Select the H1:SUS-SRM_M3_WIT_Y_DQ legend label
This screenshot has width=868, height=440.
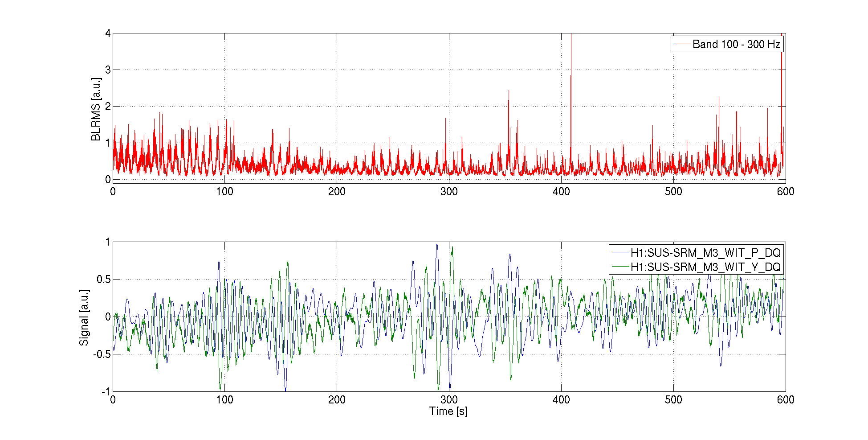pos(705,267)
